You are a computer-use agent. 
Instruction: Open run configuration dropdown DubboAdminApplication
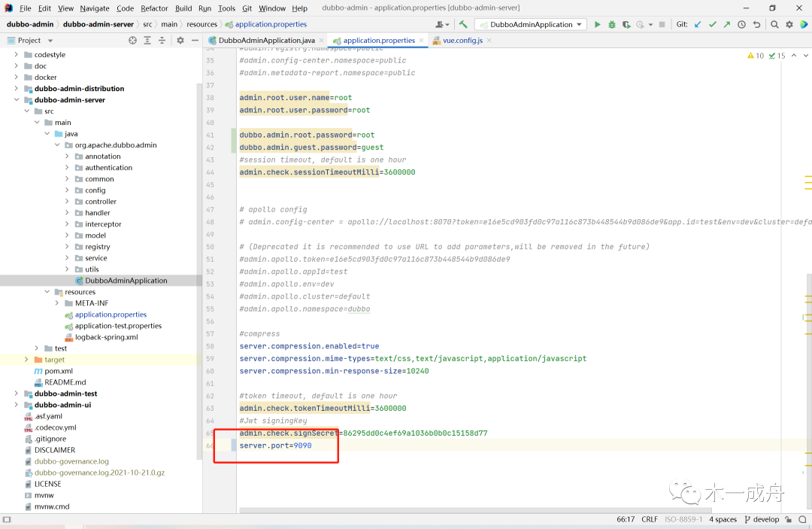click(x=531, y=24)
